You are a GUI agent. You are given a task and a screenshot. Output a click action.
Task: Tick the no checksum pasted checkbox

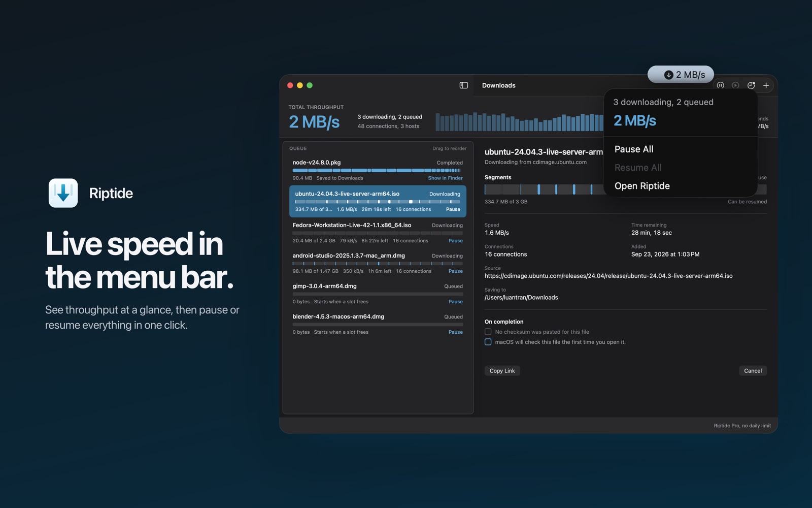point(488,332)
